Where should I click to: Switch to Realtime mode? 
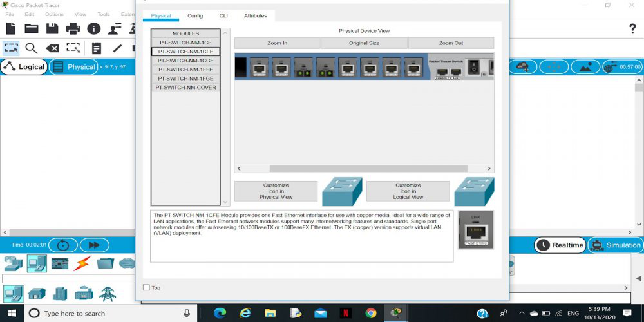(x=560, y=245)
